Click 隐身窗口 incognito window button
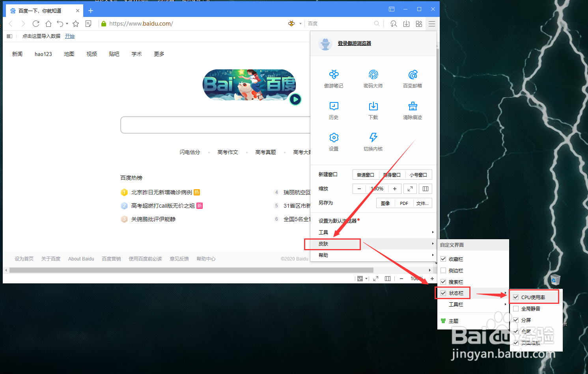Image resolution: width=588 pixels, height=374 pixels. point(392,175)
